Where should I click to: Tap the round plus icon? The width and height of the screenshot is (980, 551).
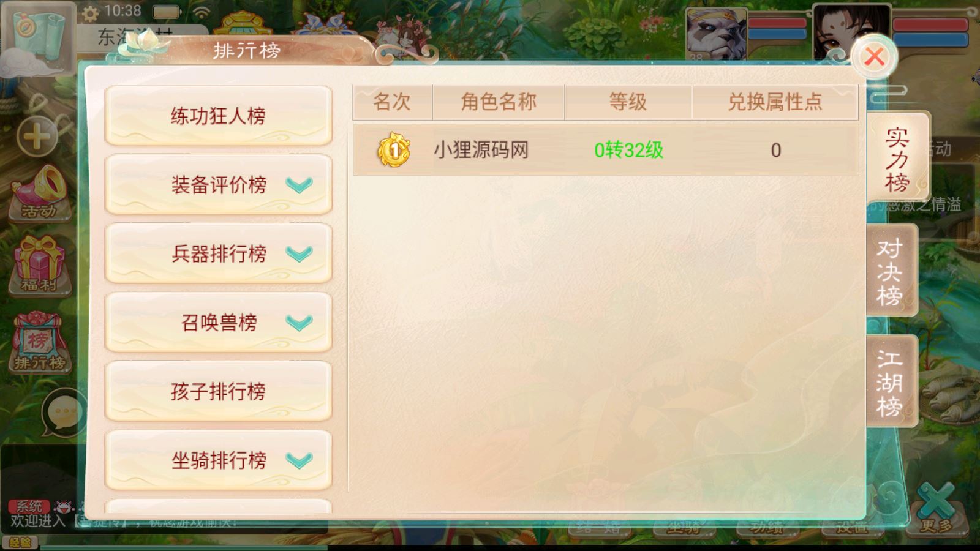37,136
